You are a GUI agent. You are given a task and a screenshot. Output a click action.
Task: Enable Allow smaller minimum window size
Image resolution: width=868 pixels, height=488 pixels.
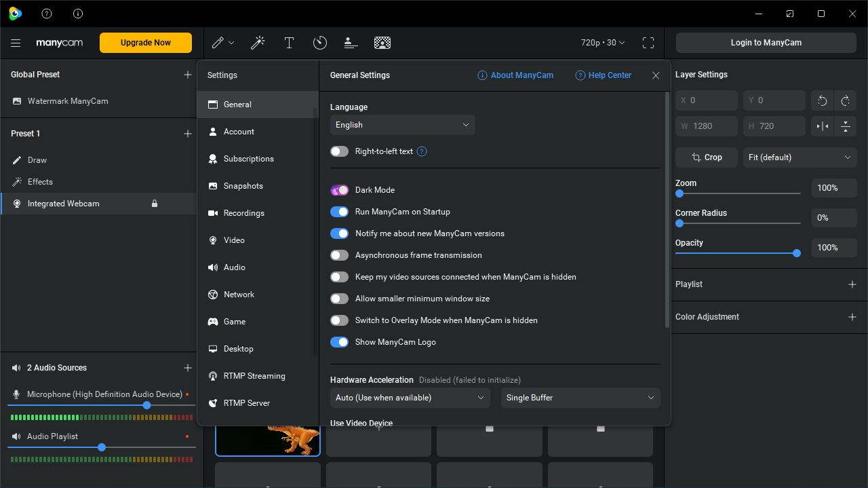pyautogui.click(x=339, y=299)
